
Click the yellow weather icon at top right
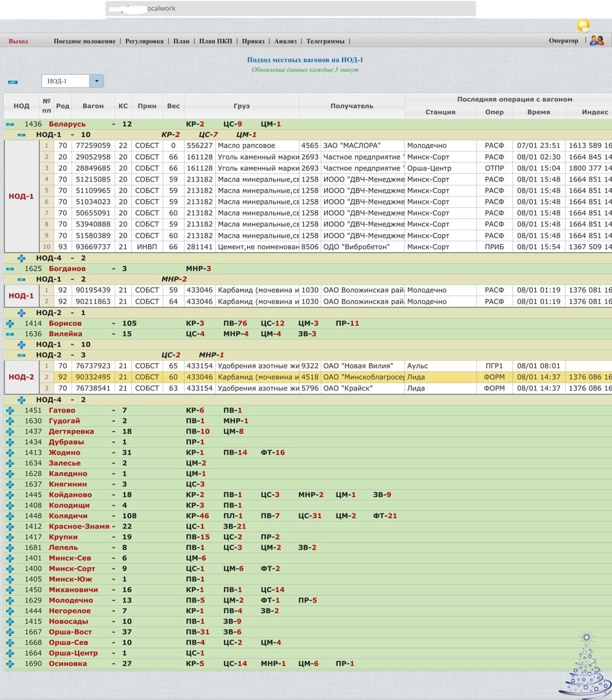[583, 25]
